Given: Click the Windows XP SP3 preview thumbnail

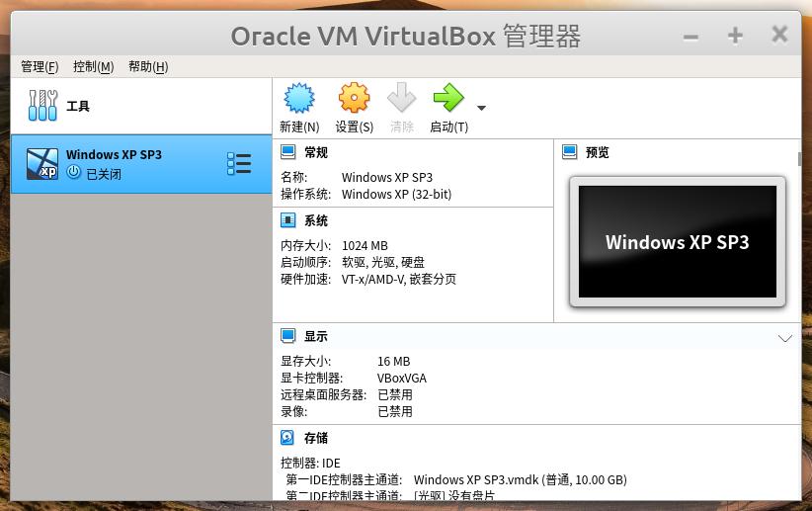Looking at the screenshot, I should pos(678,241).
